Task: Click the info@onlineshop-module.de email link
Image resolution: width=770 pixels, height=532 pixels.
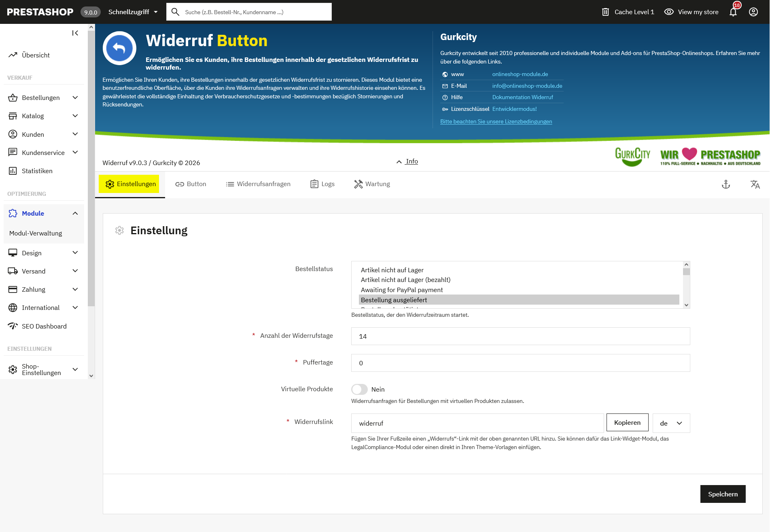Action: click(x=527, y=86)
